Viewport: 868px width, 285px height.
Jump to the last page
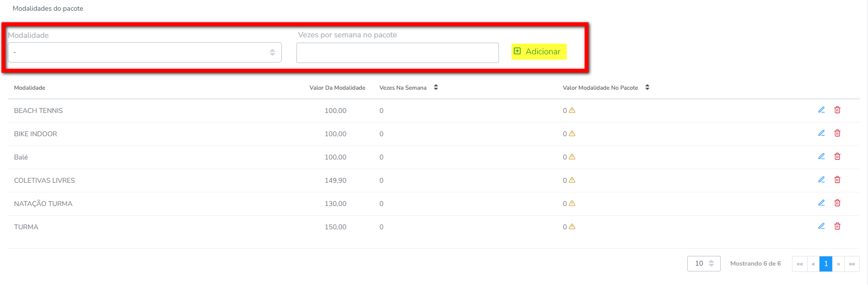(x=852, y=264)
